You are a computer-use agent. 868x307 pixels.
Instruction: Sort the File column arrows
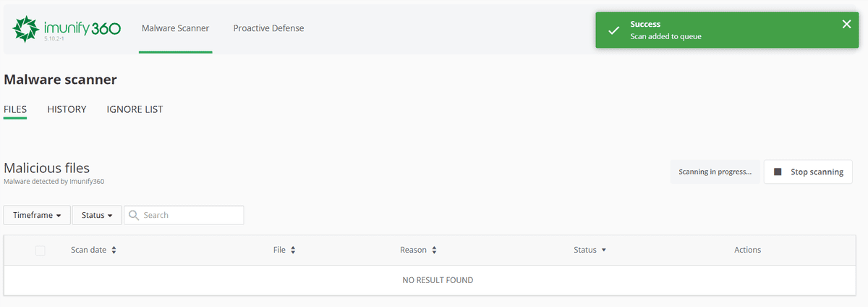[292, 250]
